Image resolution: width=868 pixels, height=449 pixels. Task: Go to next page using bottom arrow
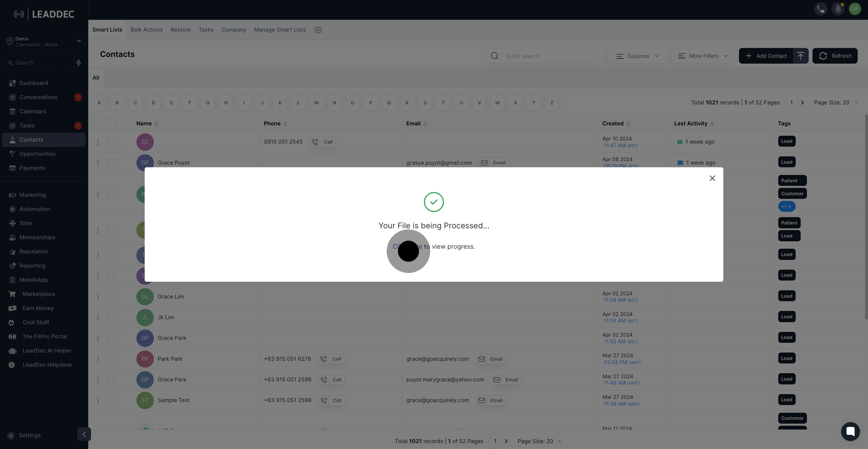506,441
